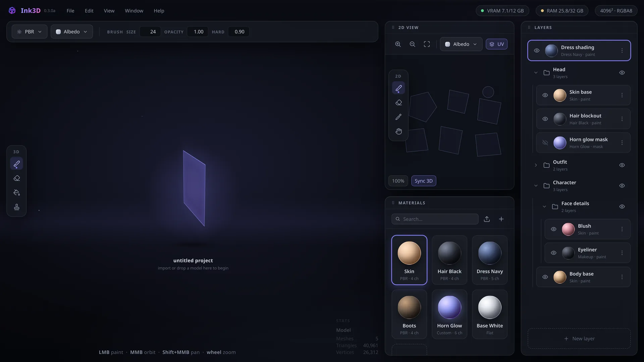Open the Edit menu

tap(89, 11)
